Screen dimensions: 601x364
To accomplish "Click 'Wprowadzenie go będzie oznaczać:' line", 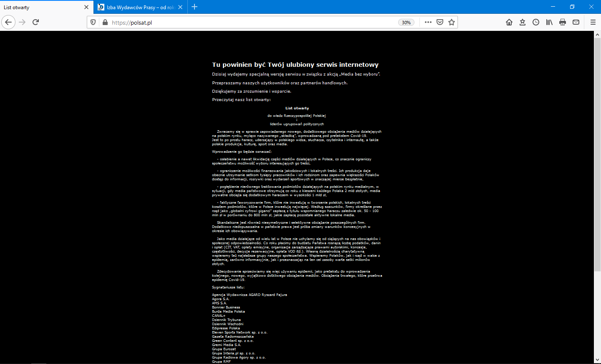I will tap(242, 152).
